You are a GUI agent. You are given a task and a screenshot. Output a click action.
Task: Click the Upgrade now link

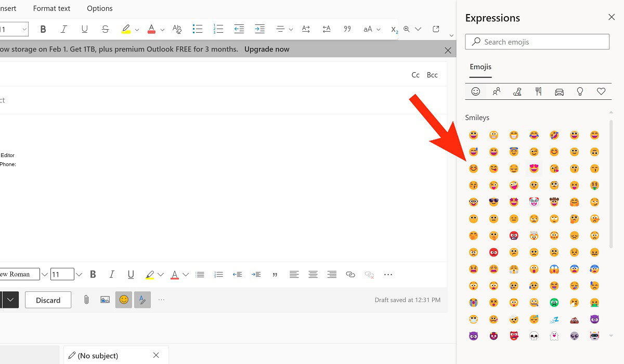tap(267, 49)
